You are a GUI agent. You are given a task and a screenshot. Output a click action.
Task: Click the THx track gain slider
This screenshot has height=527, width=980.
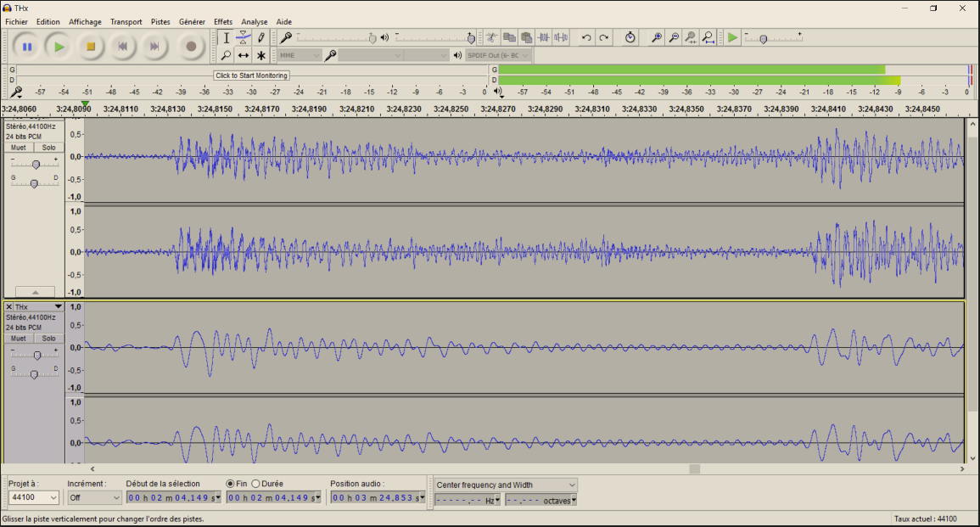(36, 355)
